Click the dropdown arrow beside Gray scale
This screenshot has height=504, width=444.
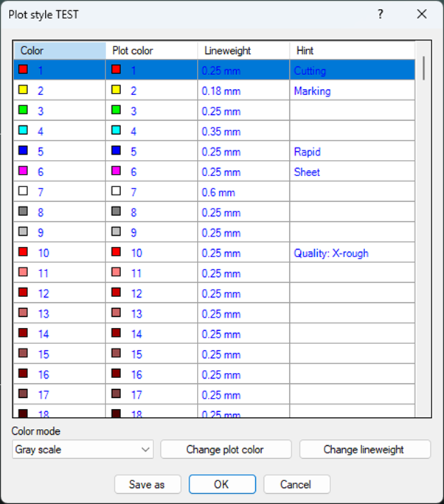point(145,449)
